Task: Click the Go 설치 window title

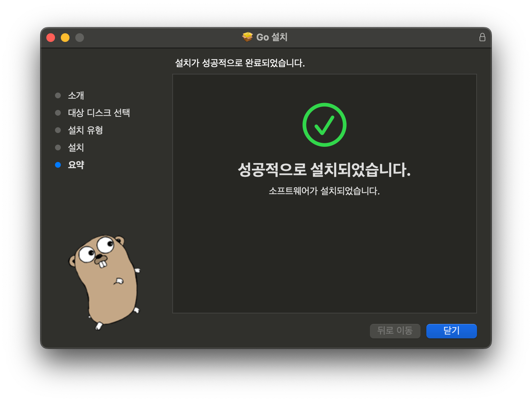Action: [x=271, y=37]
